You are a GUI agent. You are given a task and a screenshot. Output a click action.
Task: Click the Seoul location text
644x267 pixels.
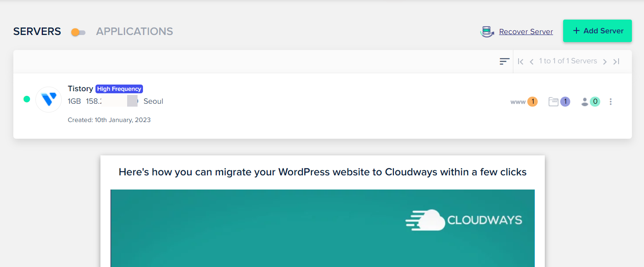(153, 101)
